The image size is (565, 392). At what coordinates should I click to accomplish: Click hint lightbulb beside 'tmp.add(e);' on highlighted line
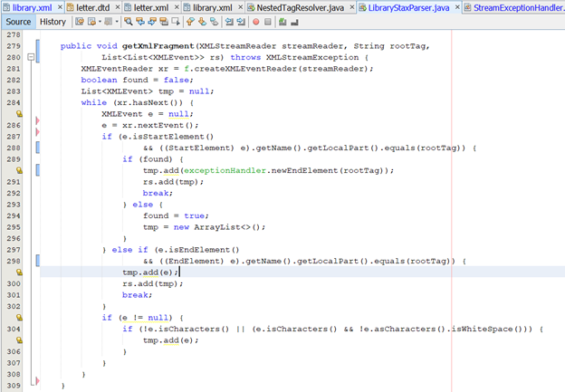(19, 272)
